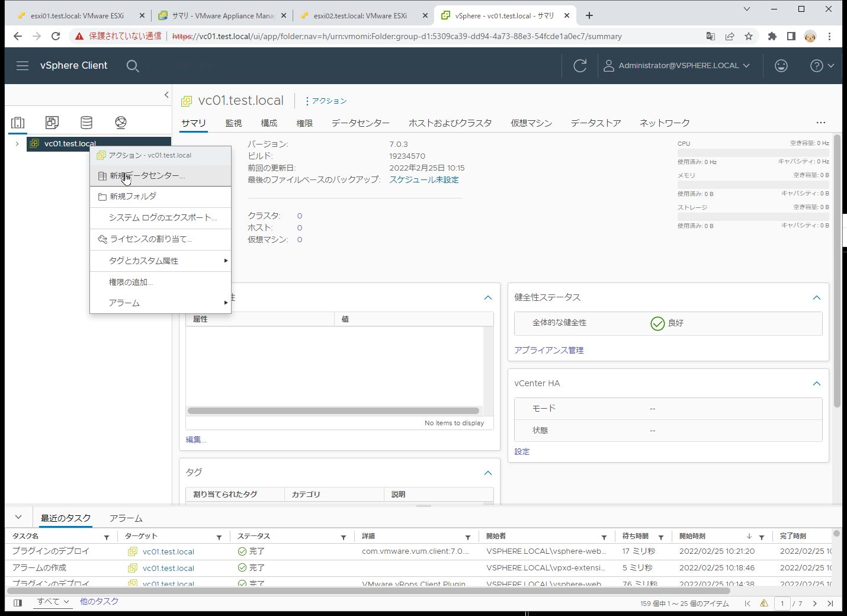Click the search magnifier icon
The height and width of the screenshot is (616, 847).
[x=133, y=66]
